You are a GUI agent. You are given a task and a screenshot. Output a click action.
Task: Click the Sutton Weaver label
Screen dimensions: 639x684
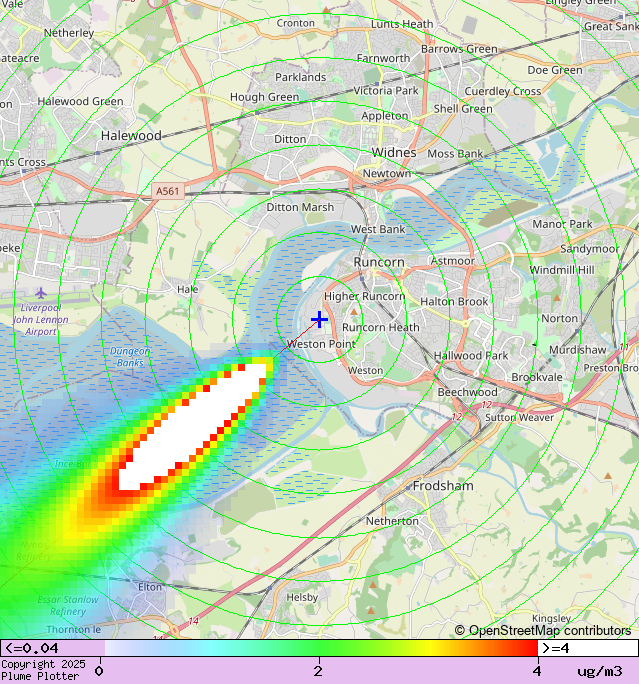tap(519, 417)
